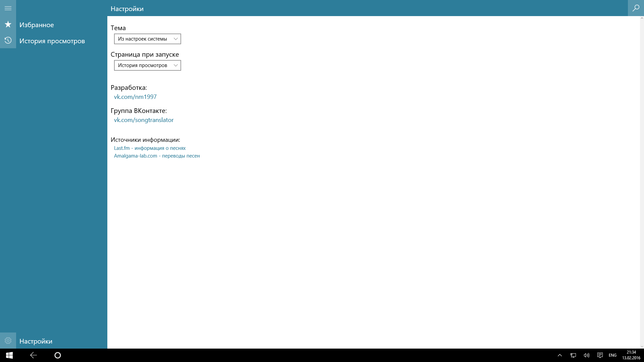644x362 pixels.
Task: Click the taskbar back arrow
Action: tap(34, 355)
